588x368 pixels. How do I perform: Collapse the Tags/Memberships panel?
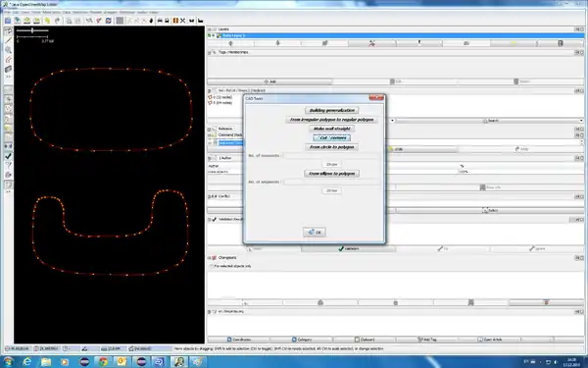click(210, 52)
